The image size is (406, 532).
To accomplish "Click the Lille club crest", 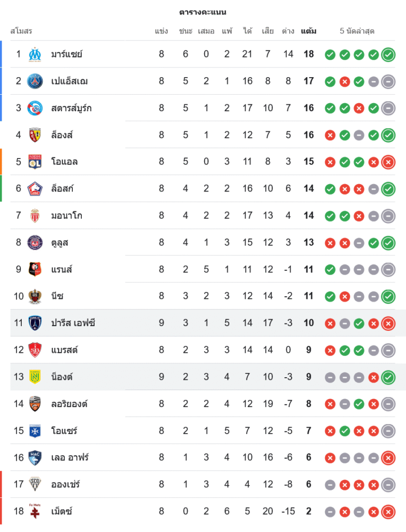I will tap(35, 188).
